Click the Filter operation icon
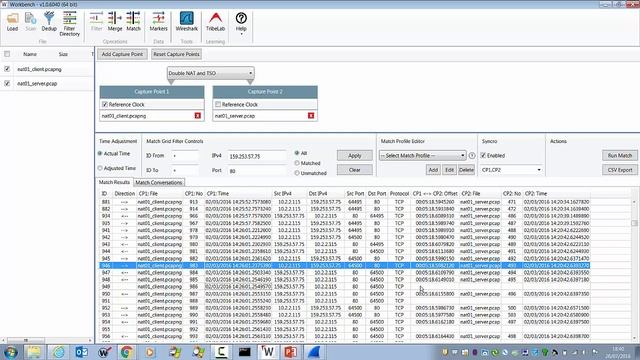The height and width of the screenshot is (360, 640). [x=96, y=22]
